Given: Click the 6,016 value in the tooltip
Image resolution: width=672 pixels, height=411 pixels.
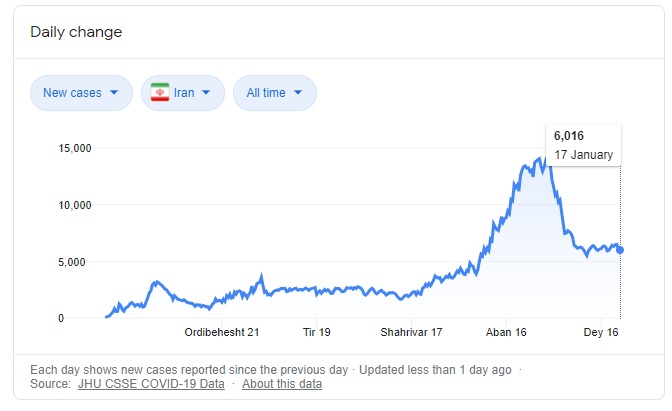Looking at the screenshot, I should pos(571,137).
